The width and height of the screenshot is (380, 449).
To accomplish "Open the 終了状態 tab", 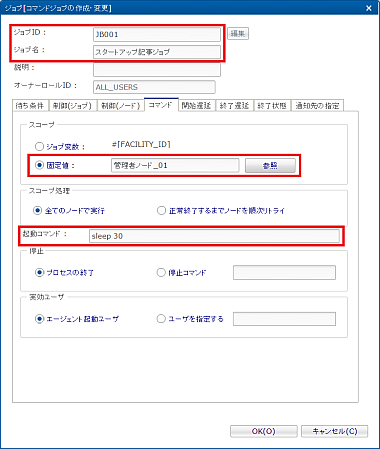I will [x=272, y=106].
